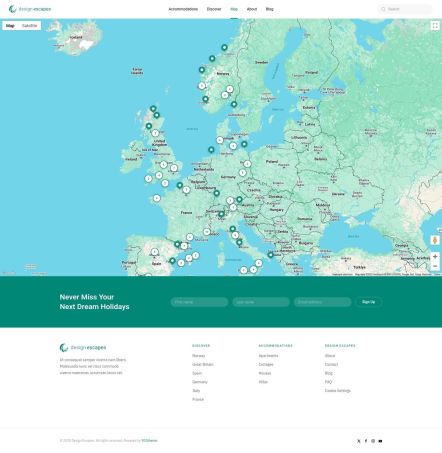Open the FAQ footer link
The width and height of the screenshot is (442, 453).
tap(328, 382)
